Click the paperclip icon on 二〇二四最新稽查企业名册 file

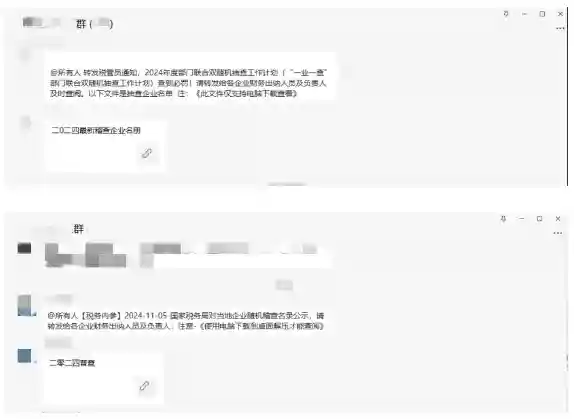click(x=147, y=153)
